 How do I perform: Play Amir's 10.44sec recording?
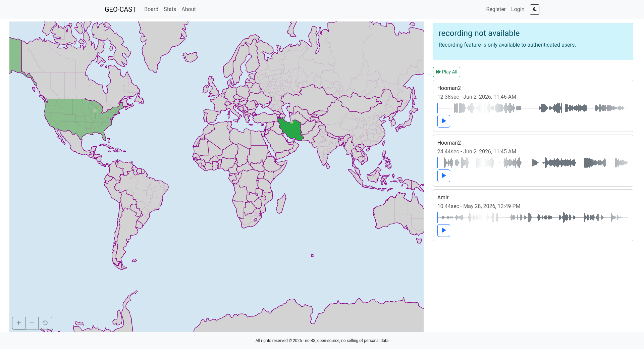[x=443, y=231]
